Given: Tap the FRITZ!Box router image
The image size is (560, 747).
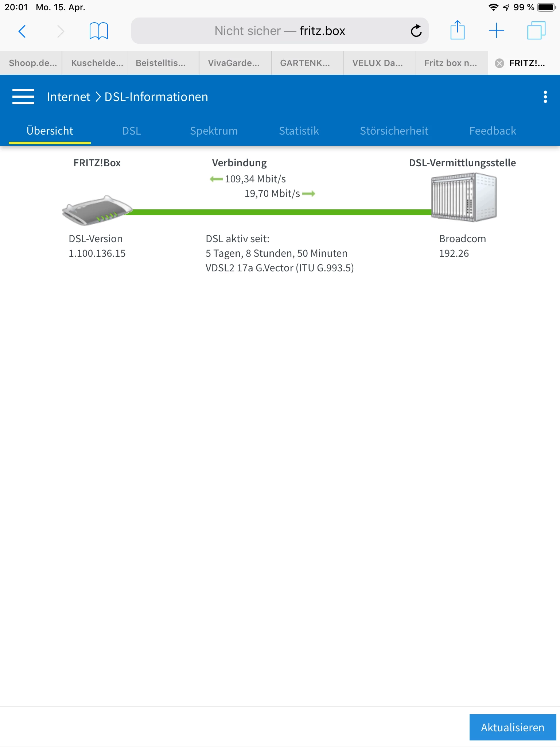Looking at the screenshot, I should coord(98,210).
